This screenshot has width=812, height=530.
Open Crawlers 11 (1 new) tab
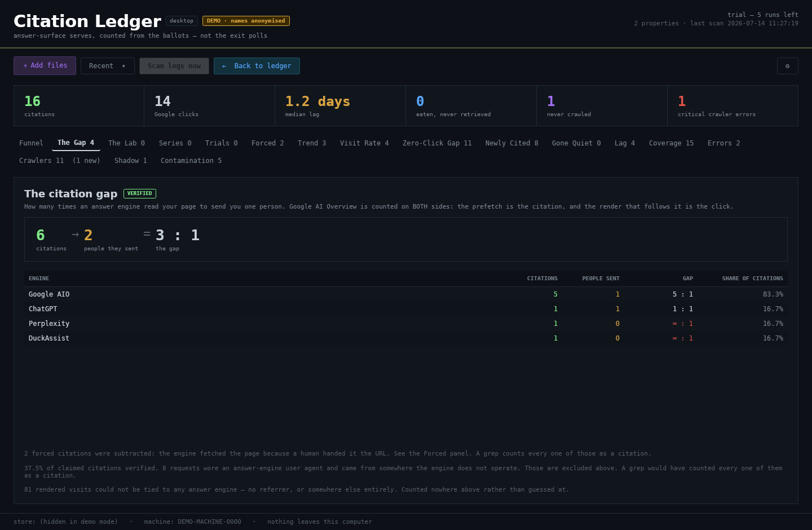click(60, 161)
